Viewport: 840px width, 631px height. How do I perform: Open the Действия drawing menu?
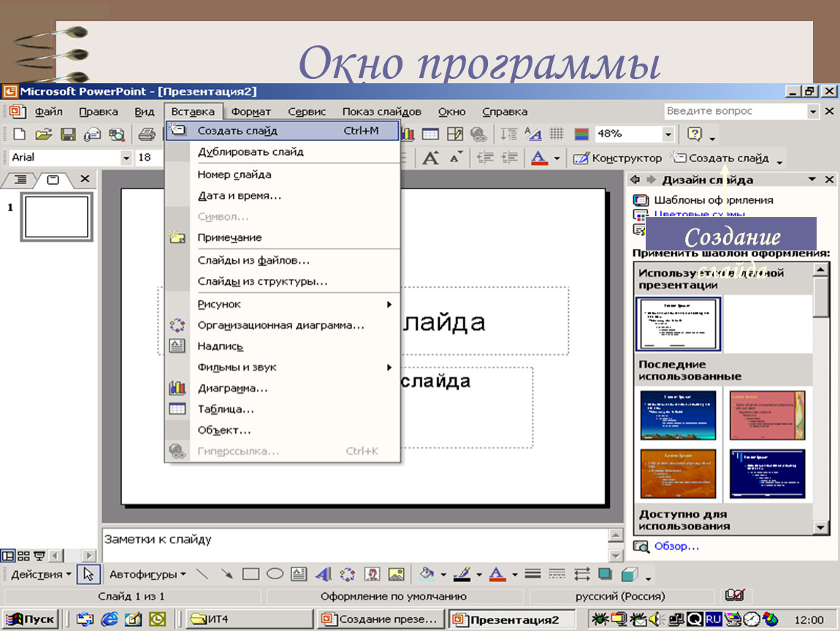(41, 575)
